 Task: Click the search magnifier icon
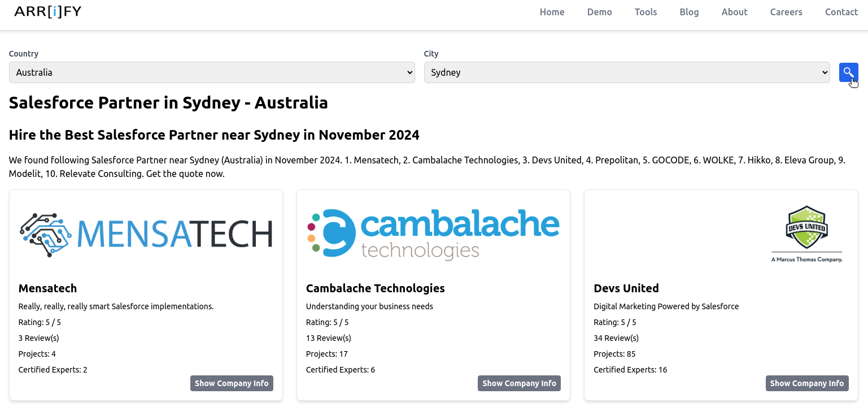click(848, 72)
